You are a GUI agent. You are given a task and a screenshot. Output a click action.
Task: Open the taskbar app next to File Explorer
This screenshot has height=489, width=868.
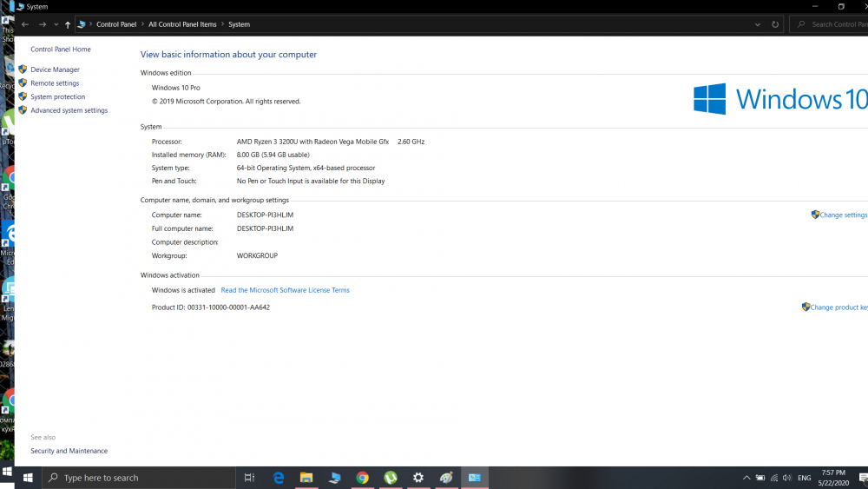click(x=334, y=478)
